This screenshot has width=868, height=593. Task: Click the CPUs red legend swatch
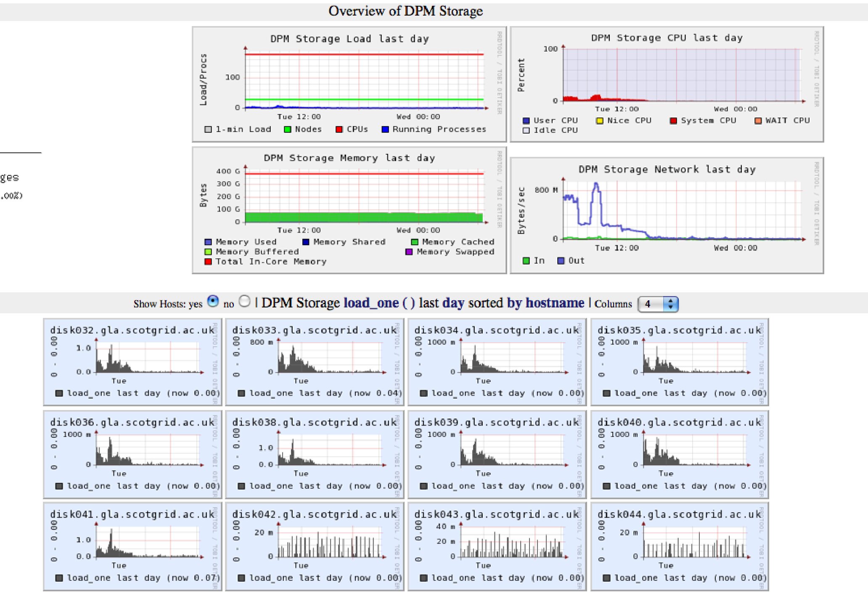click(x=339, y=130)
